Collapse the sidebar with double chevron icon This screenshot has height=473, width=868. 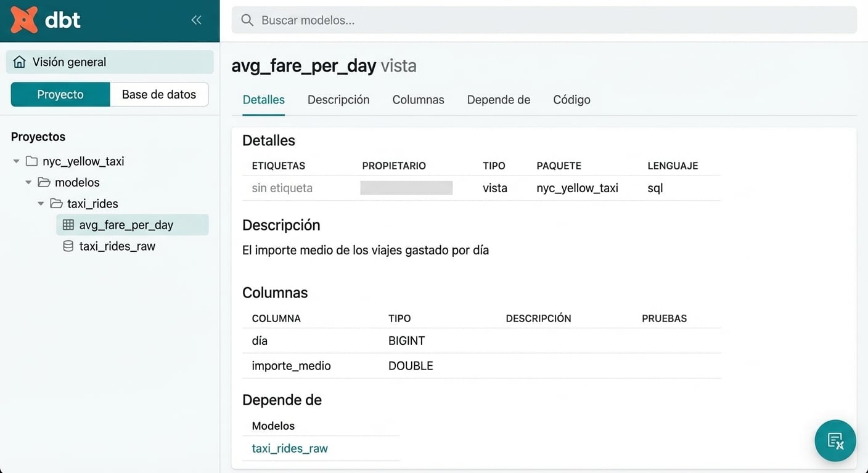196,20
